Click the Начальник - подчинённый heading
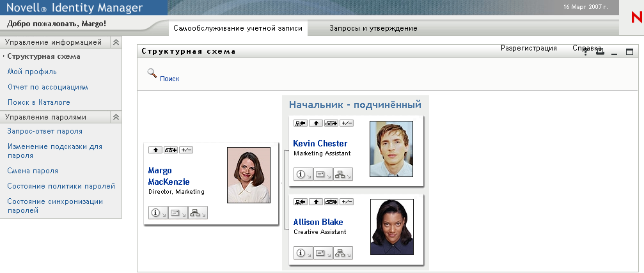 356,105
